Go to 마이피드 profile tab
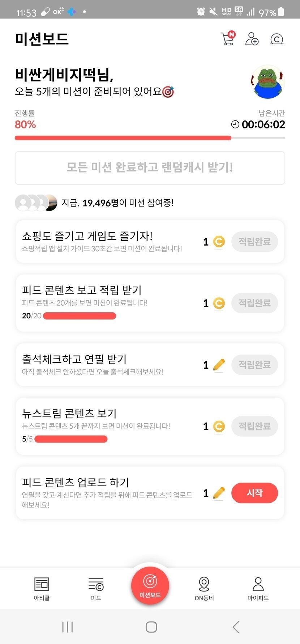The height and width of the screenshot is (644, 300). 258,588
